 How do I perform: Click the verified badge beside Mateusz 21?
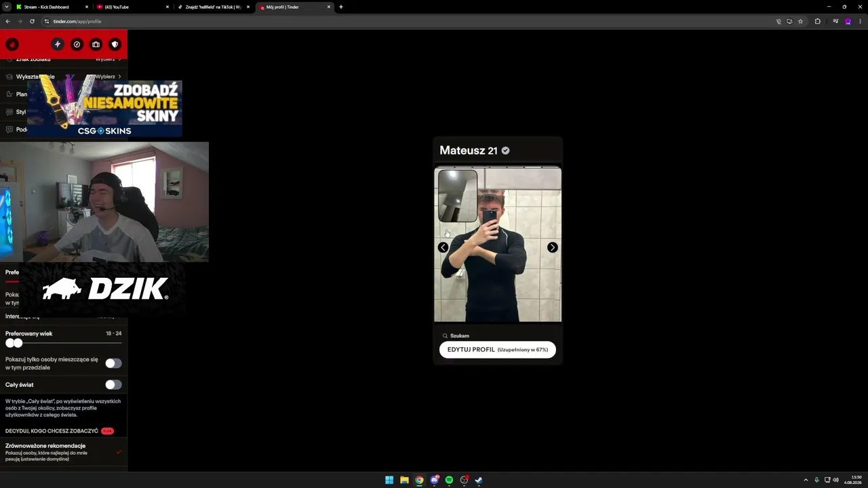505,150
